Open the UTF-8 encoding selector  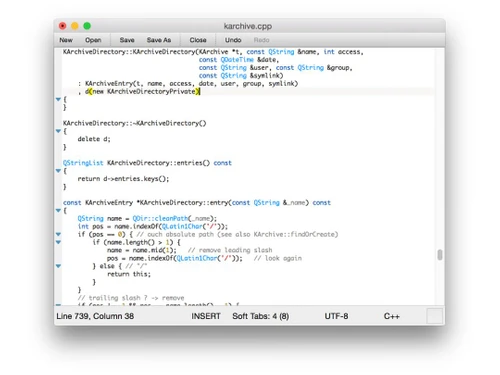[x=336, y=316]
